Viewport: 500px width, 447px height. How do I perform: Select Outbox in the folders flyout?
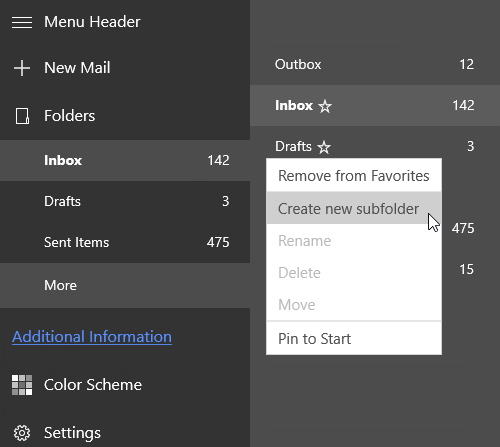click(375, 64)
